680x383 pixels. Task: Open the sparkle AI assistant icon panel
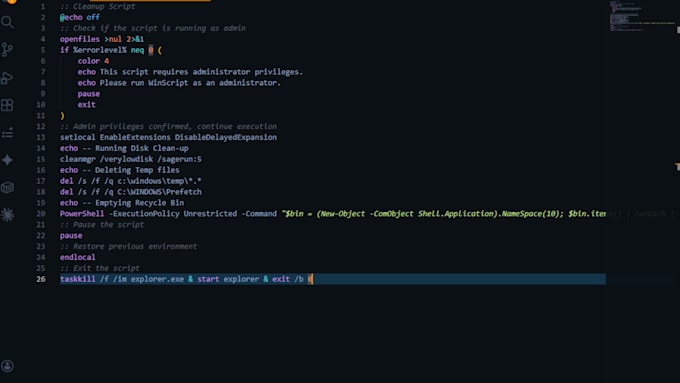(7, 160)
